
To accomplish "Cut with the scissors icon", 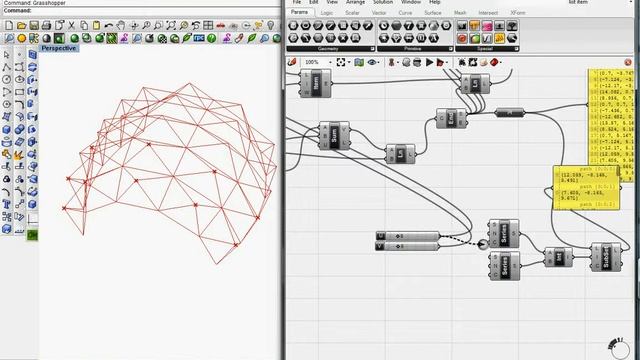I will (71, 25).
